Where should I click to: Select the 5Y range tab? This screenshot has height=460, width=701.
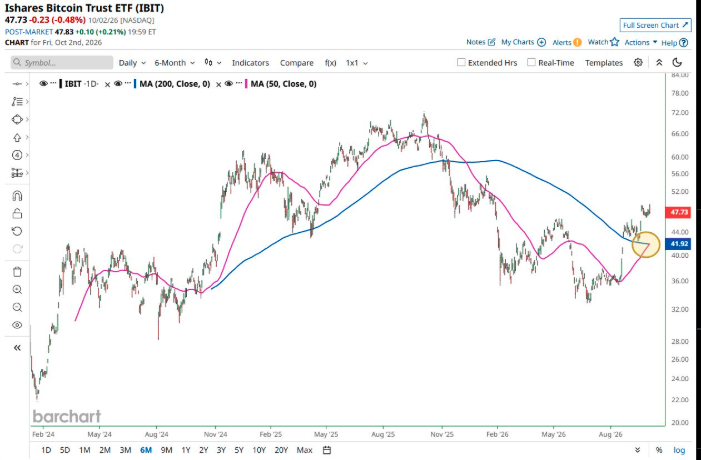pyautogui.click(x=239, y=450)
